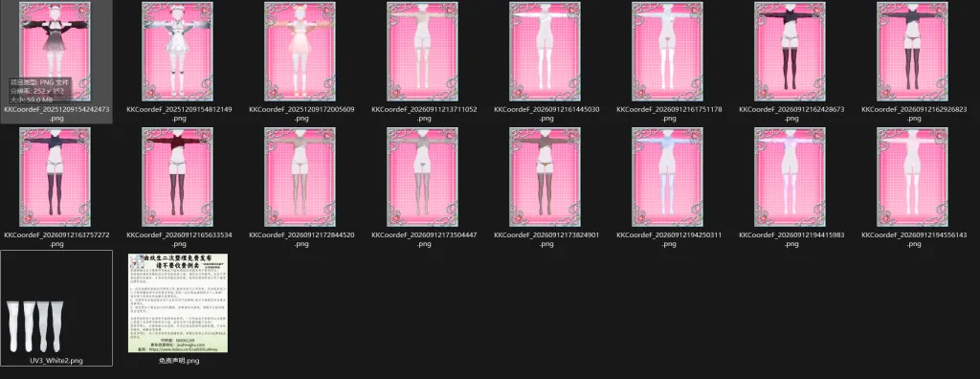The width and height of the screenshot is (980, 379).
Task: Click file name KKCoordeF_20260912173504447.png
Action: pos(424,239)
